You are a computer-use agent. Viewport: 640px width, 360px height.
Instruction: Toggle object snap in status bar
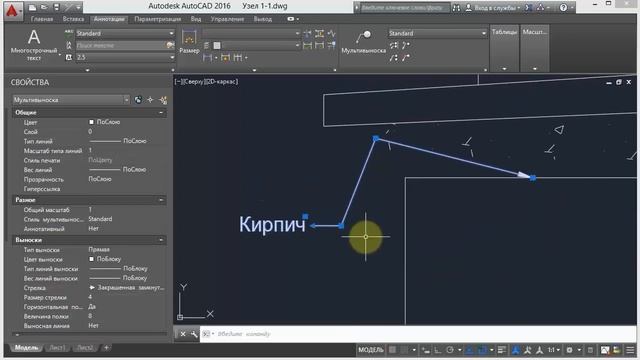tap(482, 350)
